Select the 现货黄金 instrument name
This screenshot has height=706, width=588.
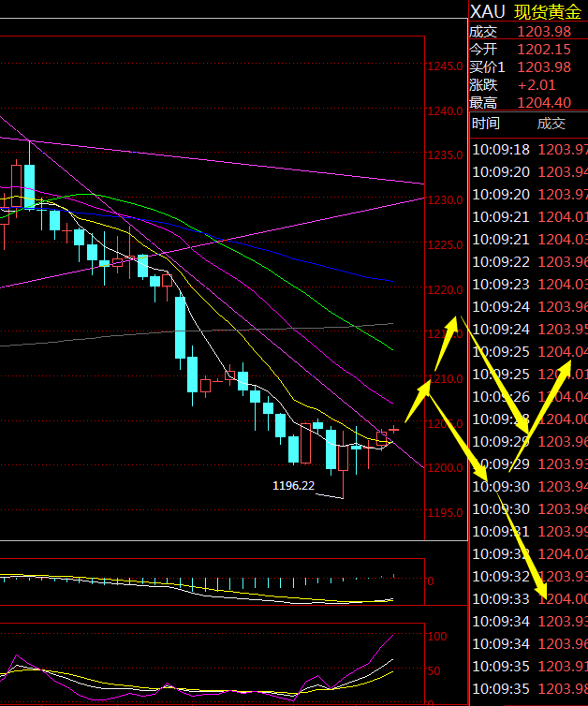click(x=548, y=12)
